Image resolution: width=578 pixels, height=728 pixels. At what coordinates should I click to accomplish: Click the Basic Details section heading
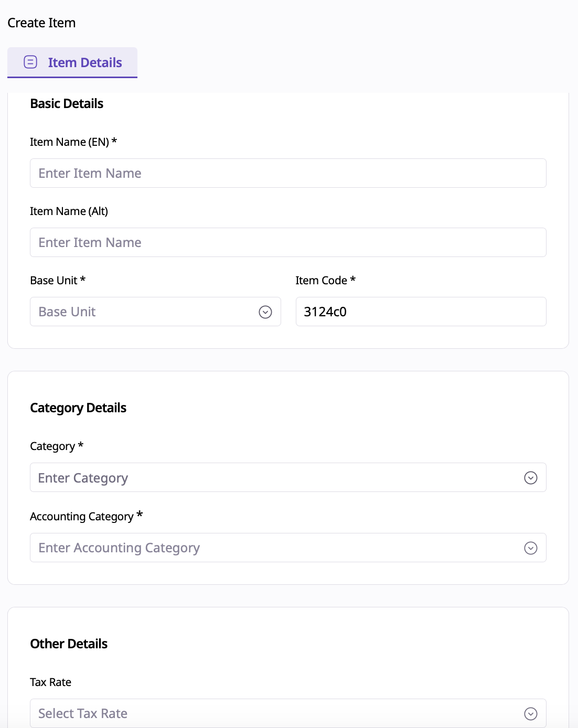[x=67, y=104]
